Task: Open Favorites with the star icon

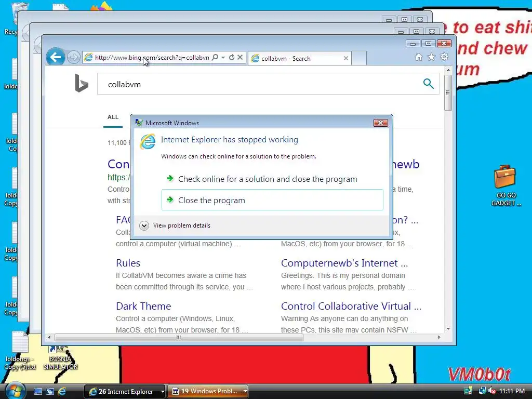Action: 431,57
